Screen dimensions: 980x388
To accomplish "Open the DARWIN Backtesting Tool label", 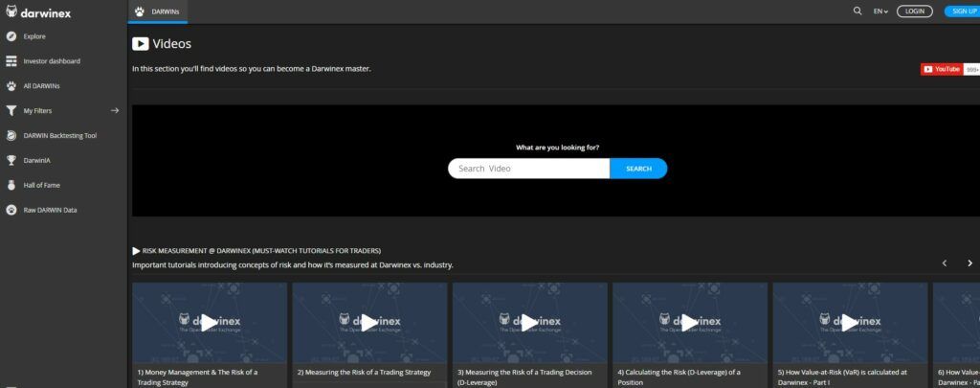I will point(60,136).
